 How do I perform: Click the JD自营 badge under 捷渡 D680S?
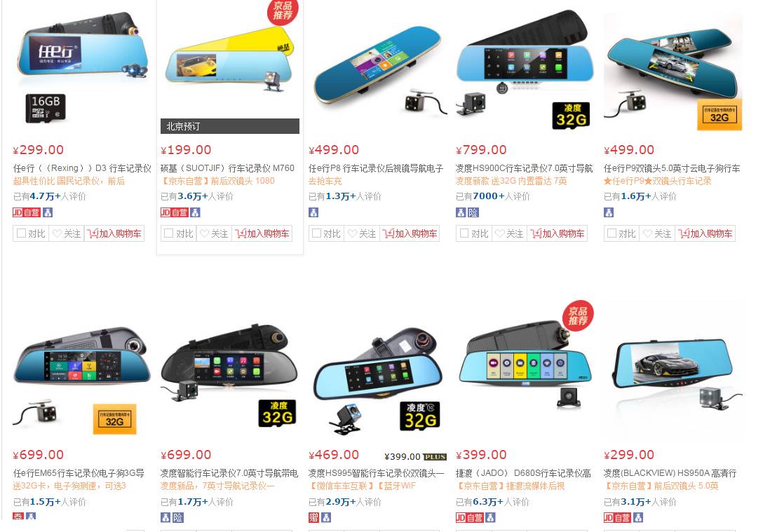[469, 517]
